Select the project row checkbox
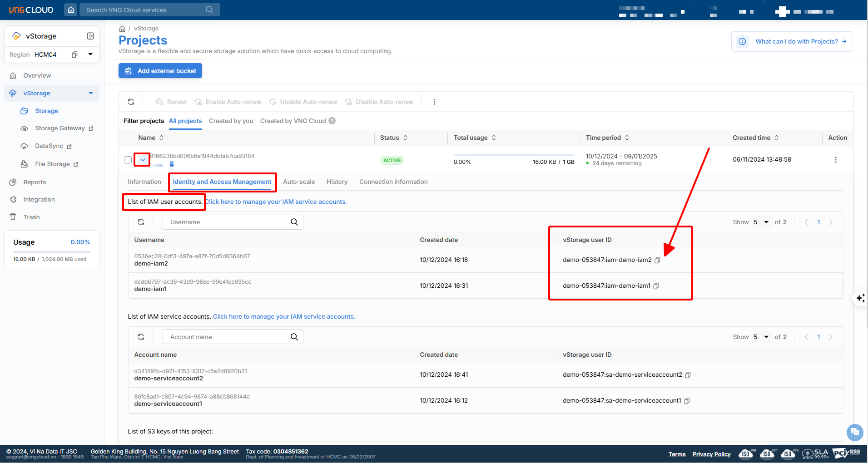 point(128,160)
